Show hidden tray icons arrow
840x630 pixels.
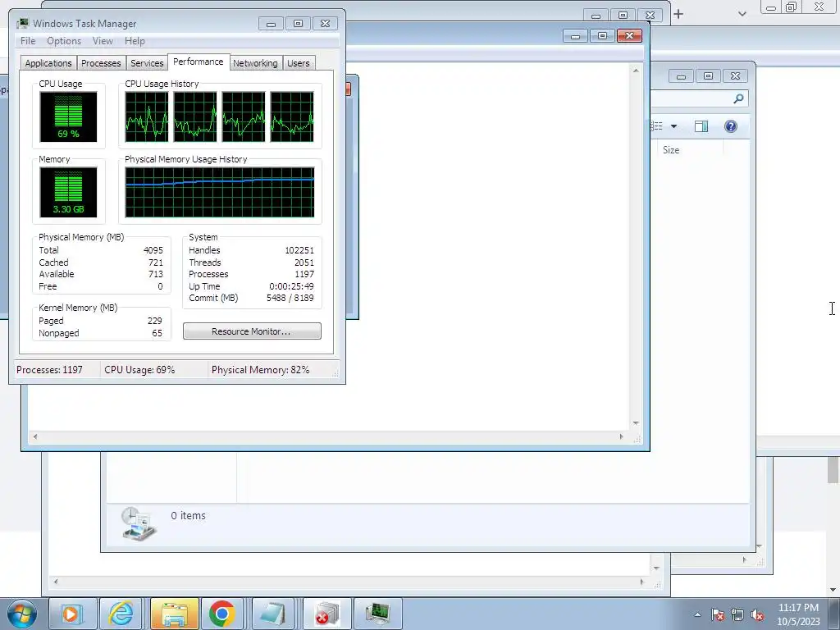click(x=697, y=614)
